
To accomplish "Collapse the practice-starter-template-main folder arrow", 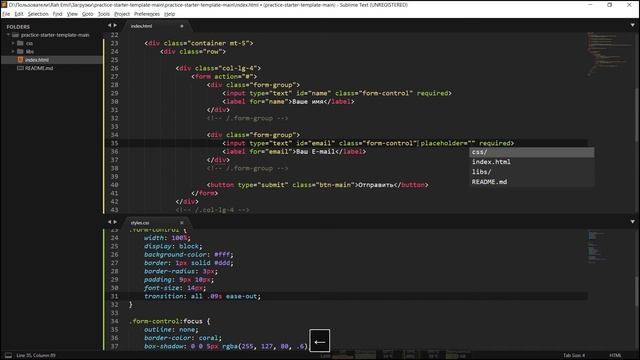I will coord(8,35).
